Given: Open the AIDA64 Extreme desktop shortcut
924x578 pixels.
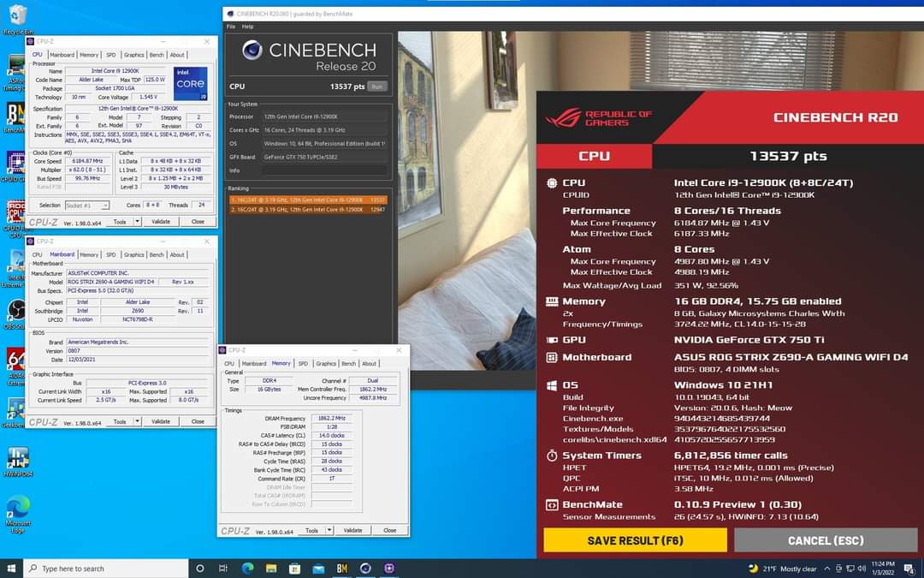Looking at the screenshot, I should coord(15,366).
